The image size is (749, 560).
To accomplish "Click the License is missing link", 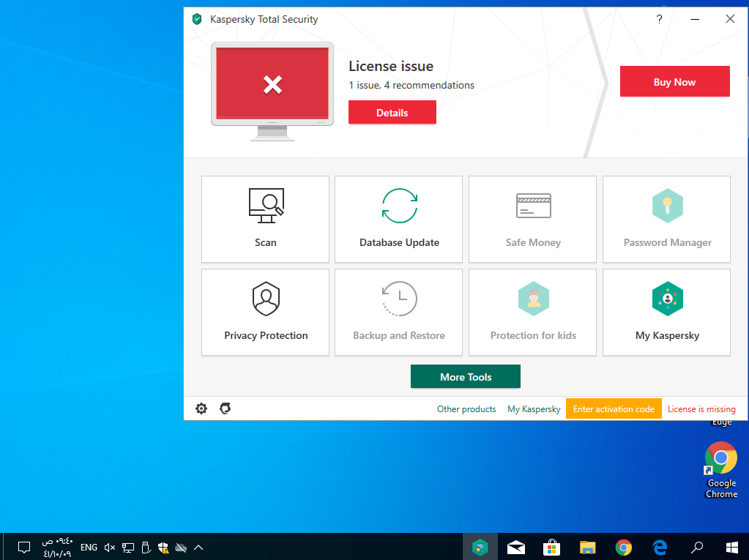I will point(701,409).
